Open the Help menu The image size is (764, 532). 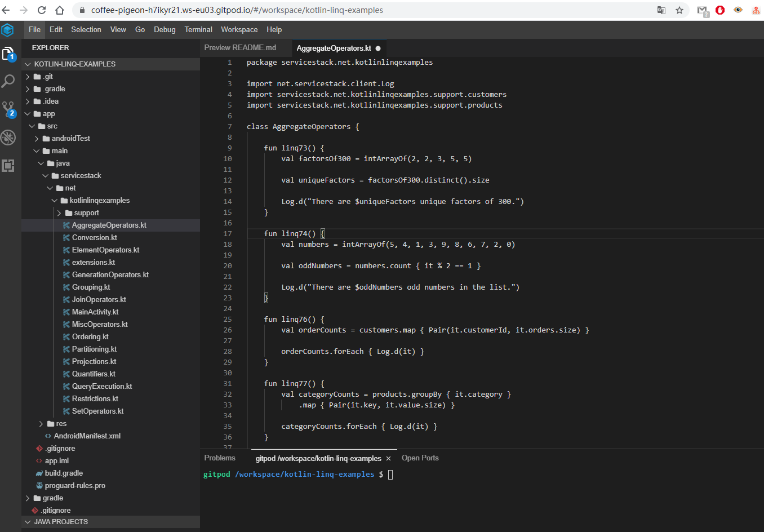pyautogui.click(x=274, y=30)
